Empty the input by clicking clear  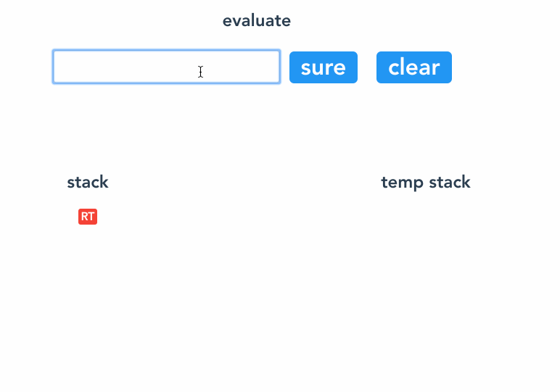414,67
